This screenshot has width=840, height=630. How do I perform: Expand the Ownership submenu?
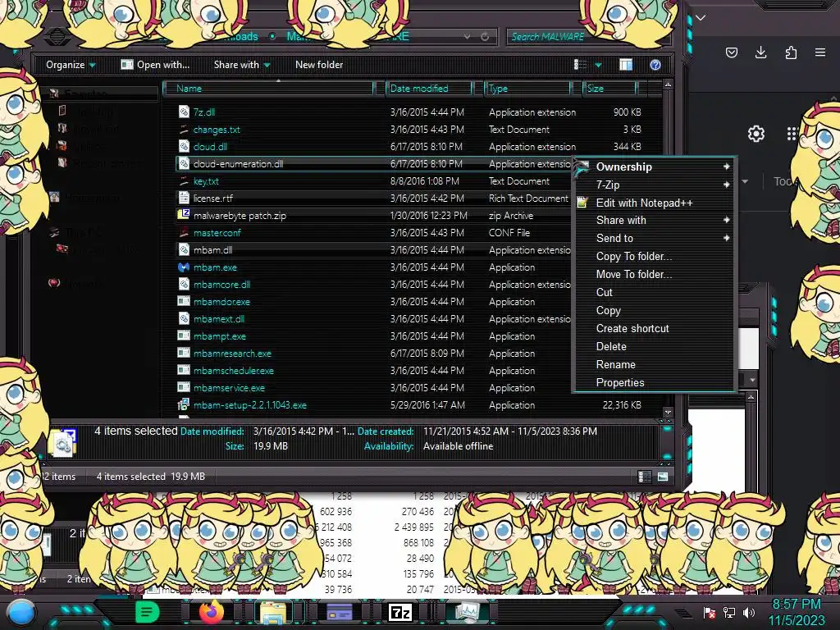(726, 167)
